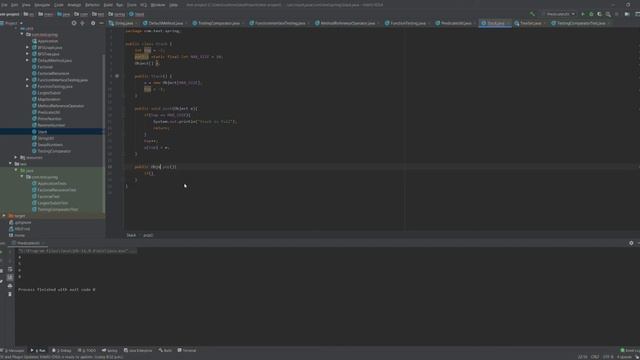Expand the FunctionInterfaceTesting.java node
The height and width of the screenshot is (360, 640).
click(x=27, y=80)
